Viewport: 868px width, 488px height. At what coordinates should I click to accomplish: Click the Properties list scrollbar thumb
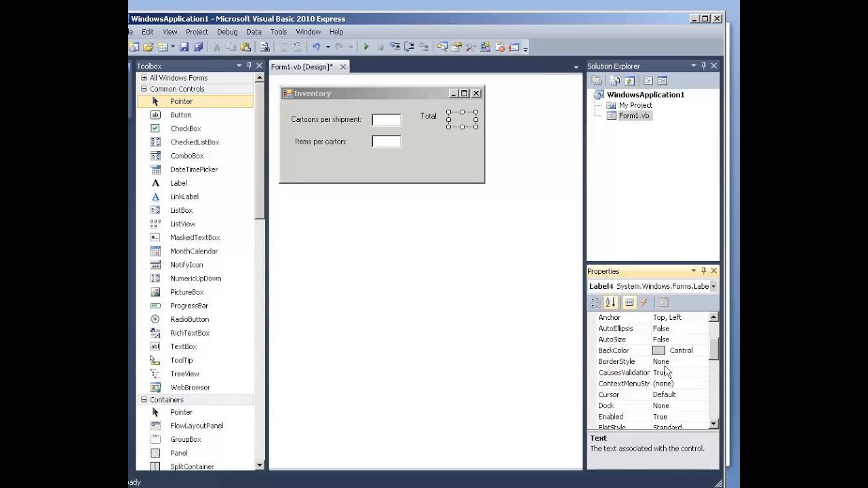click(x=713, y=348)
